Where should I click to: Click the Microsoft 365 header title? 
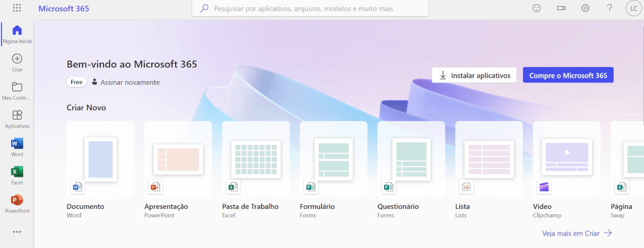[x=64, y=9]
